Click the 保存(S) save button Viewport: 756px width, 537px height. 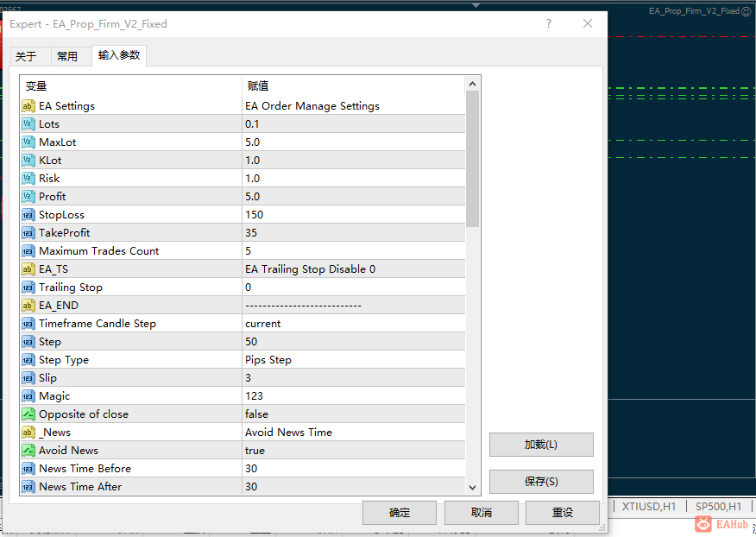[541, 482]
